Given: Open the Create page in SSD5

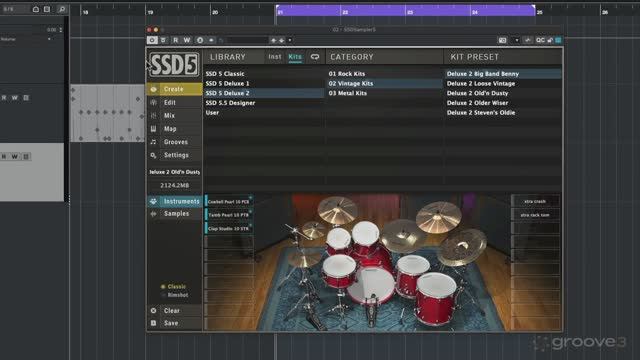Looking at the screenshot, I should (175, 89).
